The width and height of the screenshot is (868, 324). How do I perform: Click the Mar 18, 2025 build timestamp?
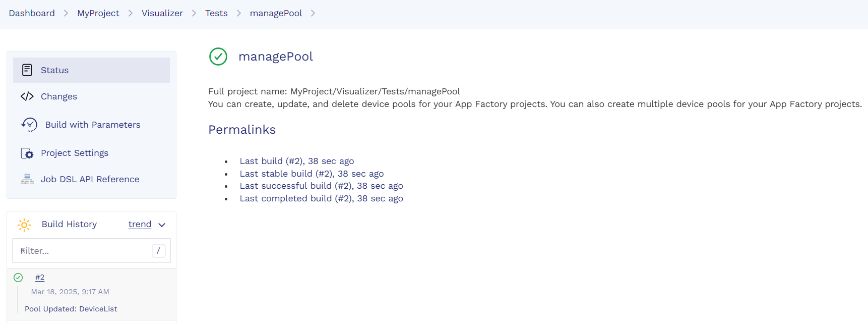pyautogui.click(x=70, y=292)
